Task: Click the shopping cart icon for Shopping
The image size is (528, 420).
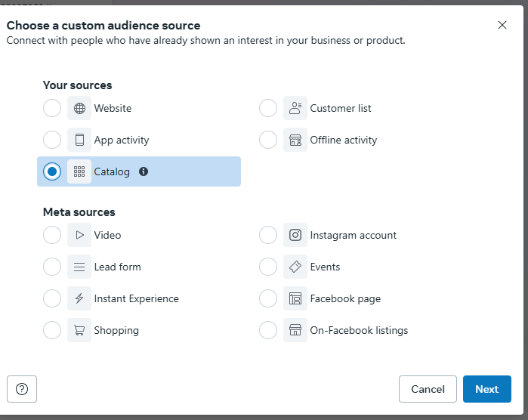Action: click(79, 330)
